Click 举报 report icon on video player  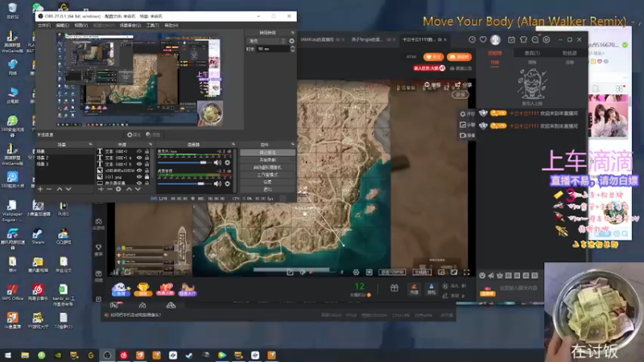click(x=432, y=84)
